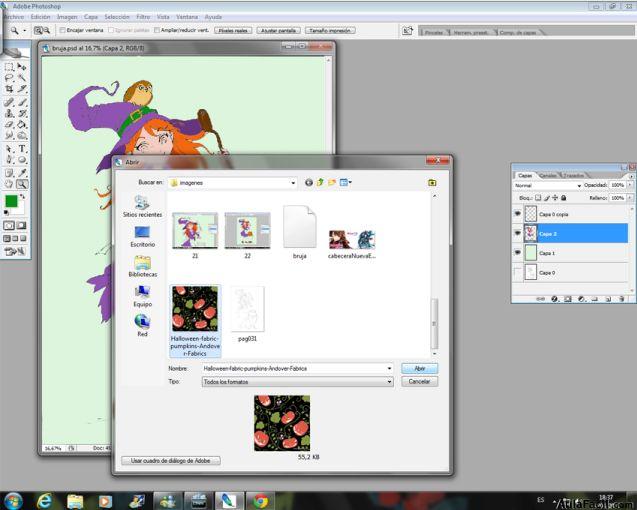This screenshot has width=637, height=510.
Task: Select the Notes tool
Action: tap(9, 173)
